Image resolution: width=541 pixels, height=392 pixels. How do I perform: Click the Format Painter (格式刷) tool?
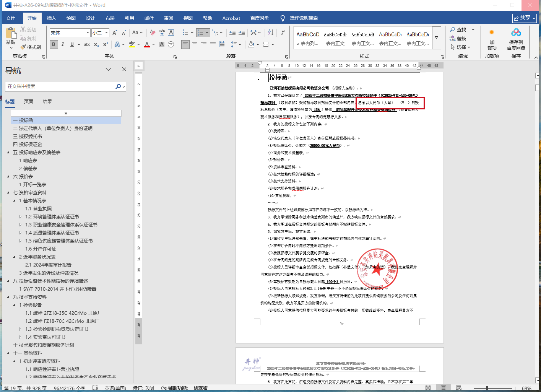tap(31, 47)
